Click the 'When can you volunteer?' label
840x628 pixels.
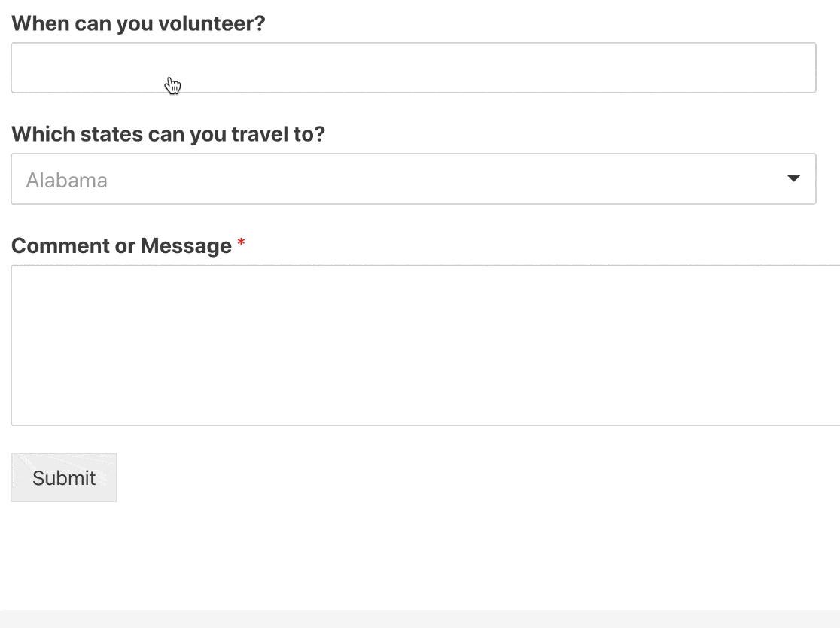[138, 23]
